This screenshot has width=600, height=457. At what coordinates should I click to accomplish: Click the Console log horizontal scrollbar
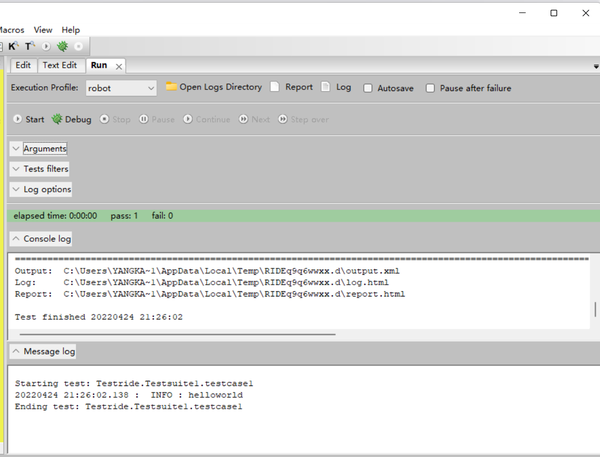[x=178, y=334]
